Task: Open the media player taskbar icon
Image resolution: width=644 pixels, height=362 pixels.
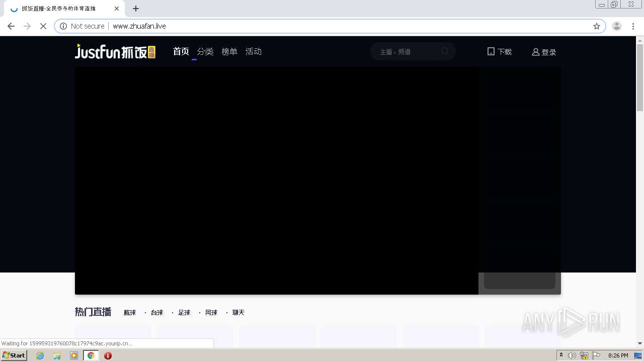Action: (74, 355)
